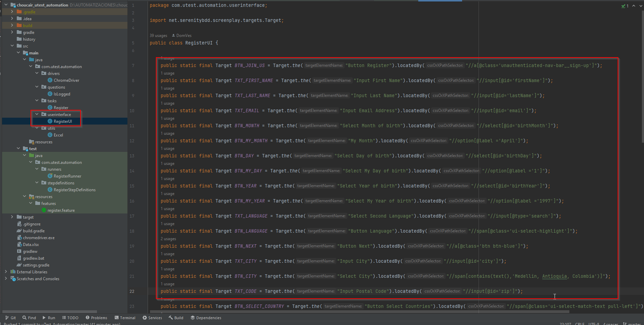644x325 pixels.
Task: Click BTN_JOIN_US field name in code
Action: tap(250, 66)
